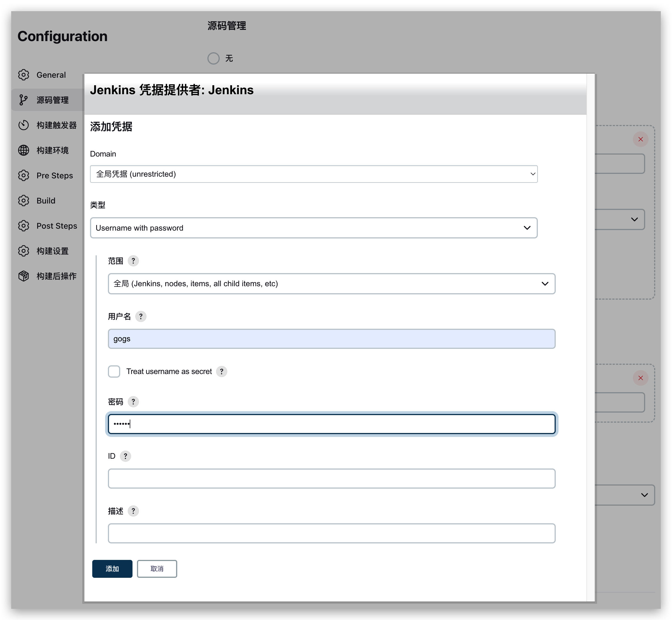The width and height of the screenshot is (672, 620).
Task: Go to Pre Steps section in sidebar
Action: [x=55, y=176]
